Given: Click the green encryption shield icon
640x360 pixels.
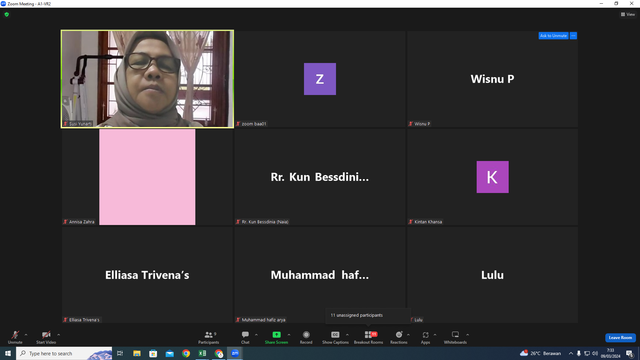Looking at the screenshot, I should tap(7, 14).
